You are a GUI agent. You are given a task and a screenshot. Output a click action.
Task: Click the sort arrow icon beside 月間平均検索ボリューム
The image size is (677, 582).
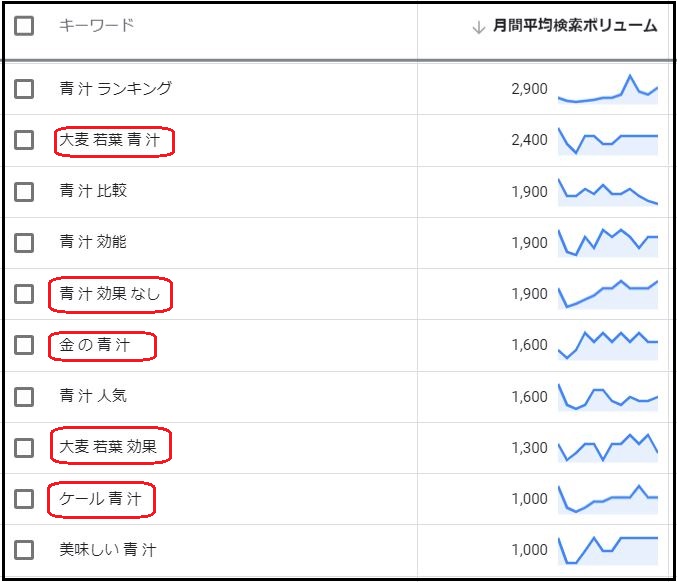478,27
